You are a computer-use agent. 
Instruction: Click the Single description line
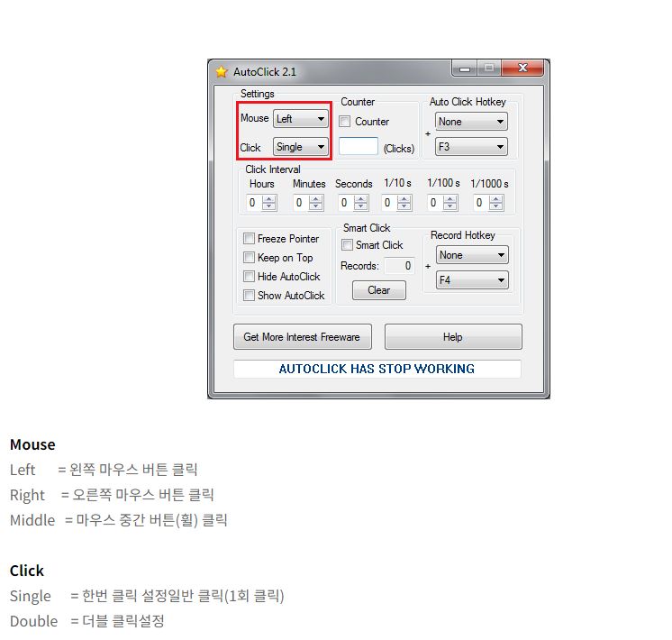tap(147, 596)
